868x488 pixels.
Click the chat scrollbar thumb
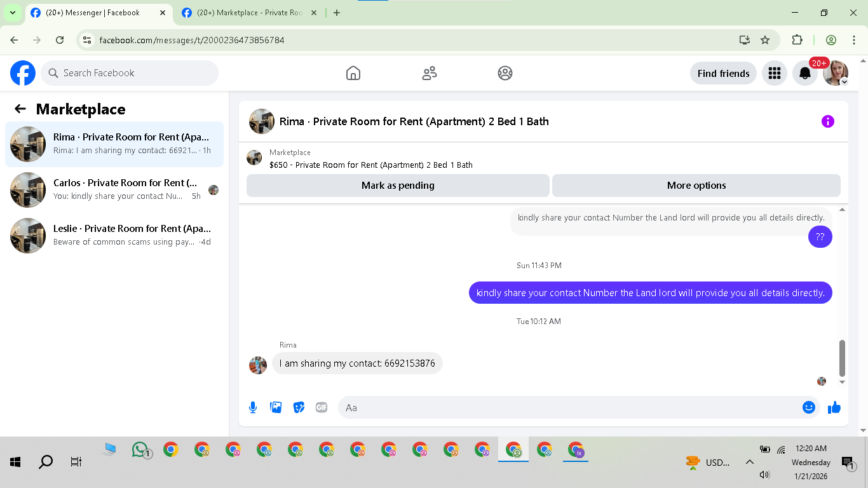click(x=843, y=358)
